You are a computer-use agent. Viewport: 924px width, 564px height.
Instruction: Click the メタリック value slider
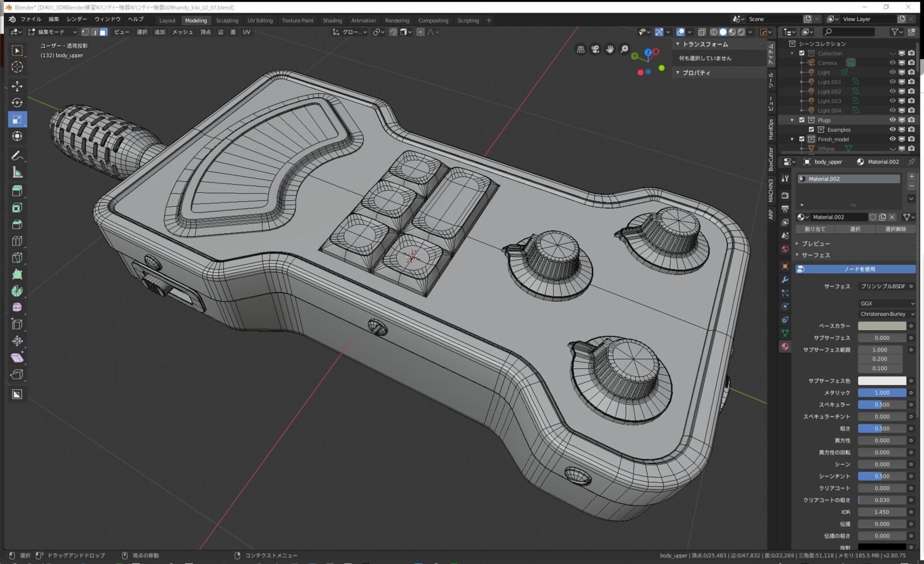(882, 393)
